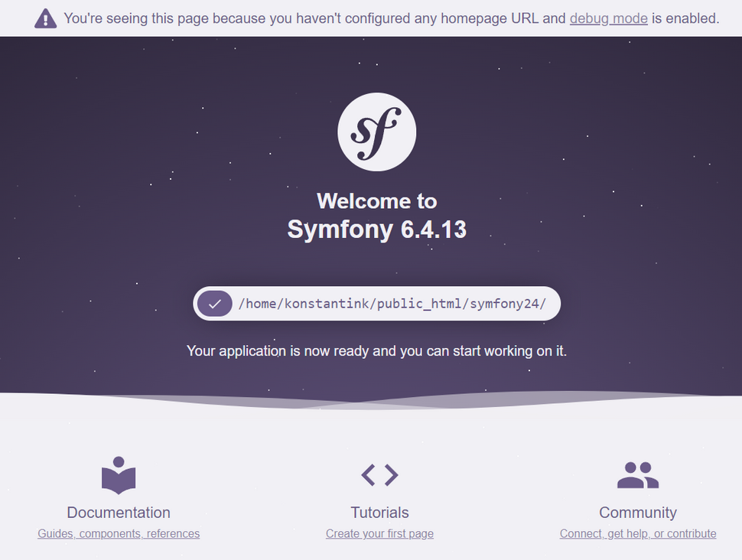Click the warning triangle icon
742x560 pixels.
pos(45,18)
